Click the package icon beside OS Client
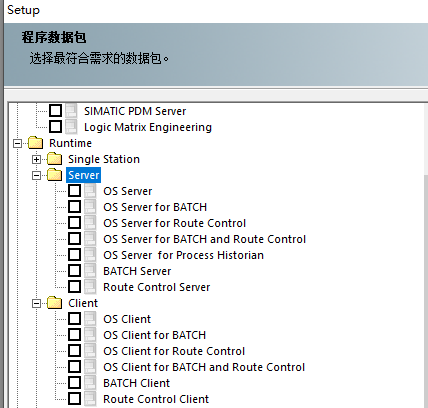This screenshot has width=428, height=408. click(90, 319)
